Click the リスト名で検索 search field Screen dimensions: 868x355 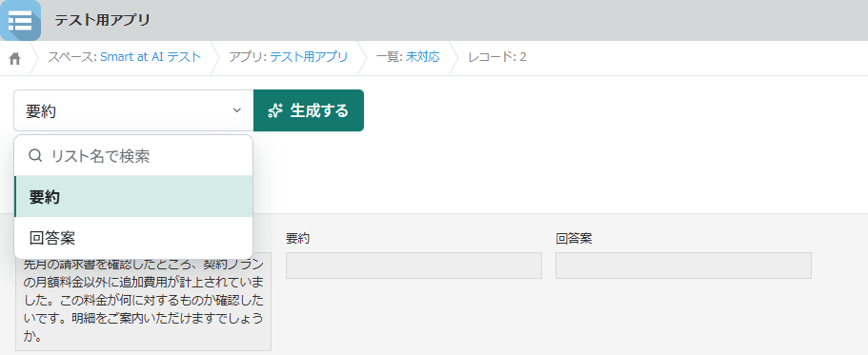(x=133, y=156)
